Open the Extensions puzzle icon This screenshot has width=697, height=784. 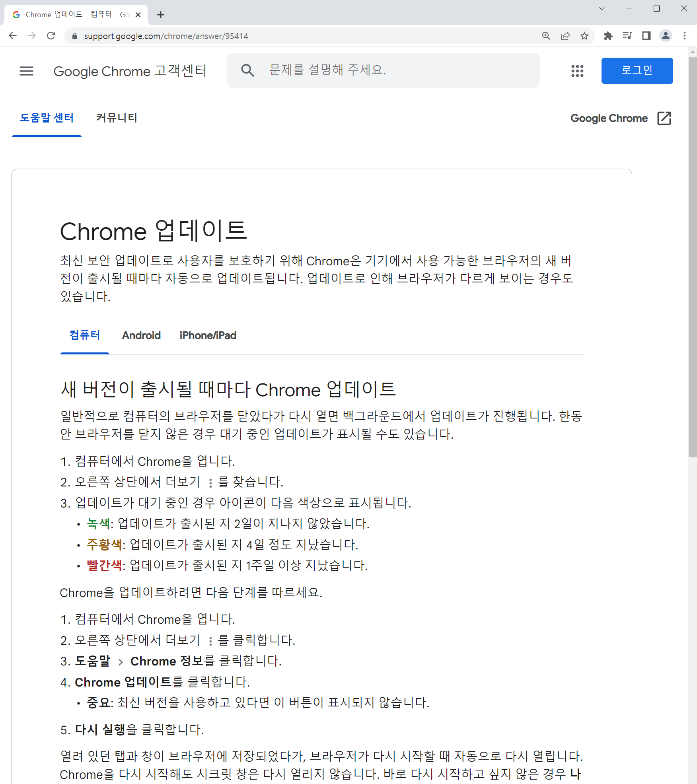608,36
